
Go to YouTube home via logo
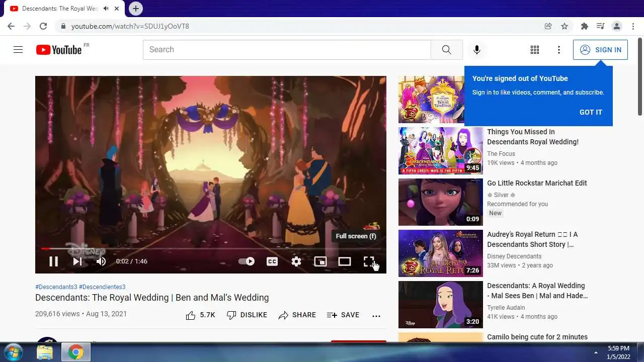click(59, 50)
